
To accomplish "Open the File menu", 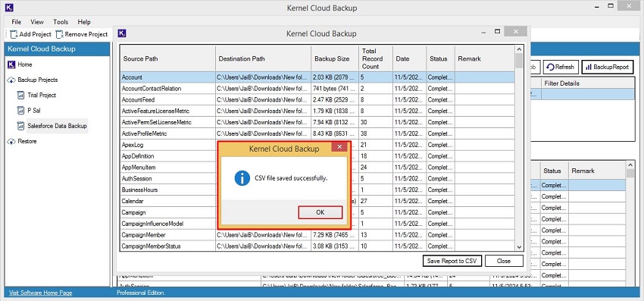I will pyautogui.click(x=17, y=22).
